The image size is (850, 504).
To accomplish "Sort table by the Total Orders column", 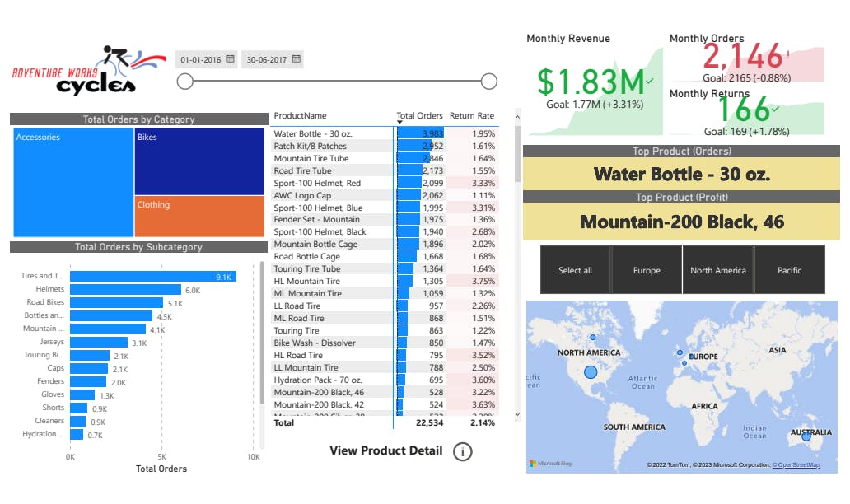I will pyautogui.click(x=419, y=116).
